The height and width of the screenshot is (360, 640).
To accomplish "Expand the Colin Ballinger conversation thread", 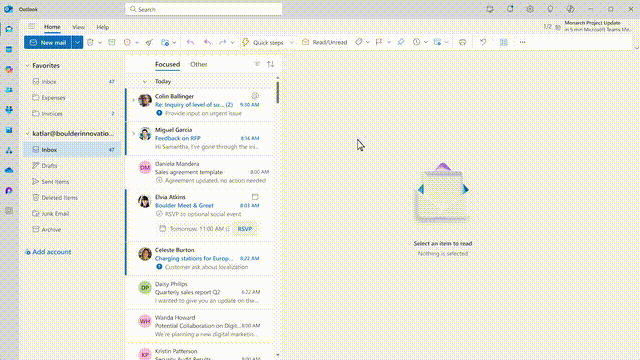I will (133, 100).
